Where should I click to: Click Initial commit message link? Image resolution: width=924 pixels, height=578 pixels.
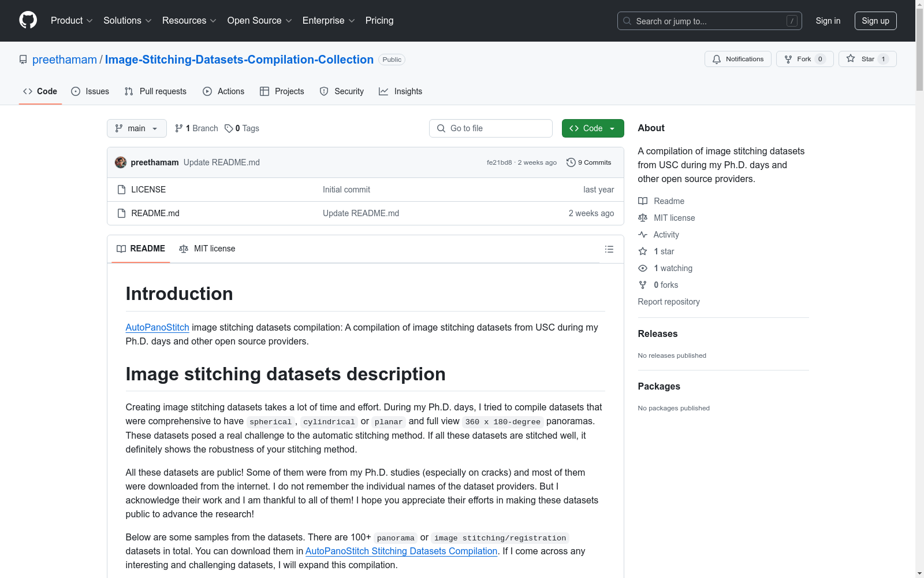(x=346, y=190)
